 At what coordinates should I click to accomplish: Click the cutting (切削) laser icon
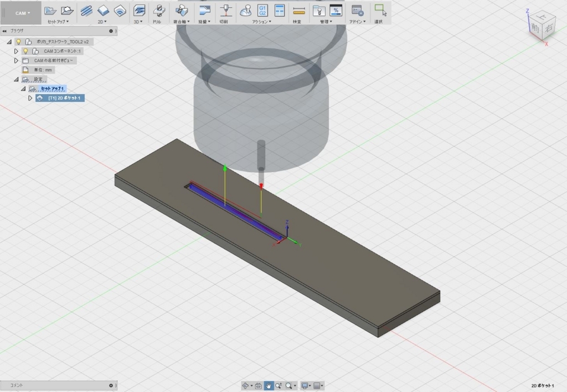coord(226,11)
